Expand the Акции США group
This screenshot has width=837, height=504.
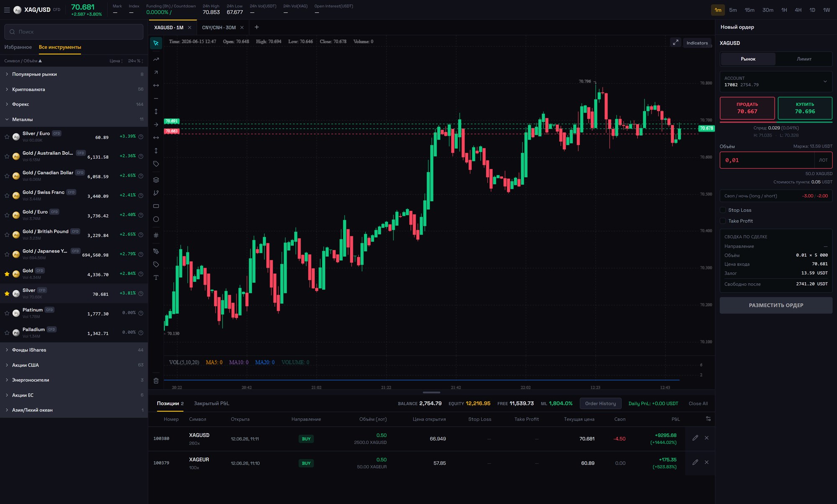74,365
